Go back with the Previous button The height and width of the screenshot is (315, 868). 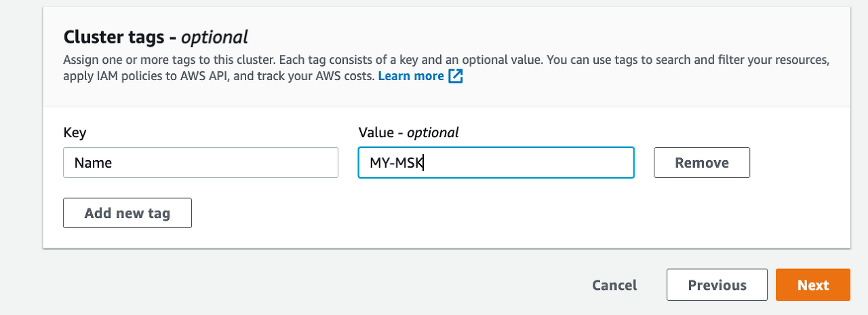point(717,285)
